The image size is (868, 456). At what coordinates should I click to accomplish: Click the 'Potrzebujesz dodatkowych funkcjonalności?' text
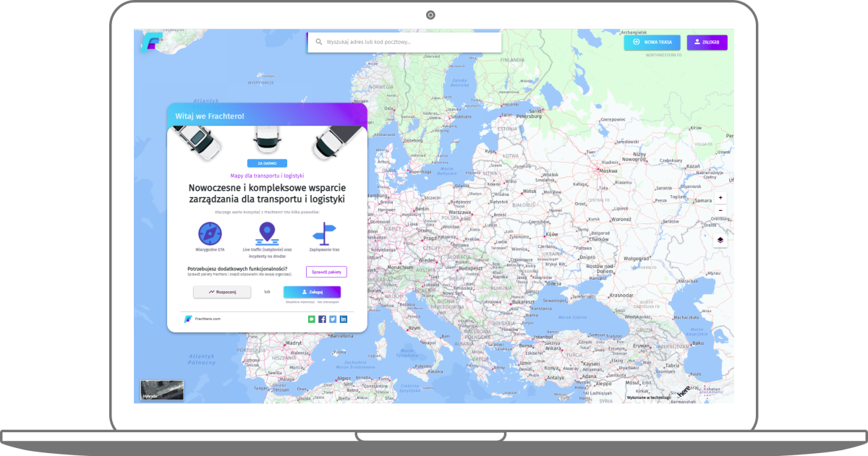coord(237,269)
